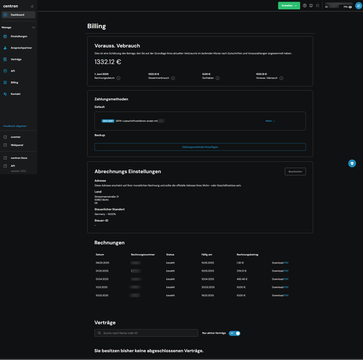The height and width of the screenshot is (360, 363).
Task: Open the centron Docs link
Action: click(19, 158)
